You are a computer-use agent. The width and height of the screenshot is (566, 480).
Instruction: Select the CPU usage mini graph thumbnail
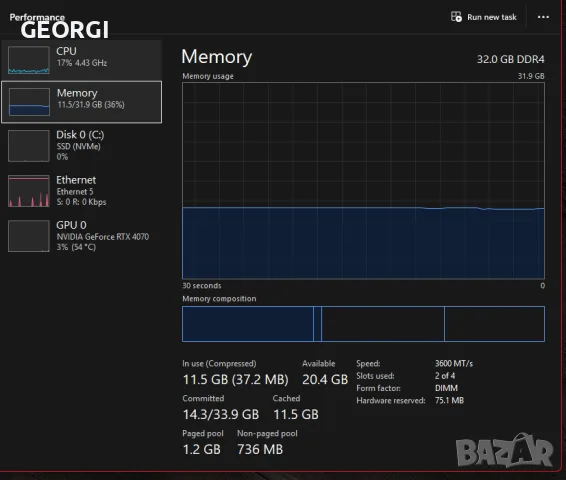coord(29,60)
